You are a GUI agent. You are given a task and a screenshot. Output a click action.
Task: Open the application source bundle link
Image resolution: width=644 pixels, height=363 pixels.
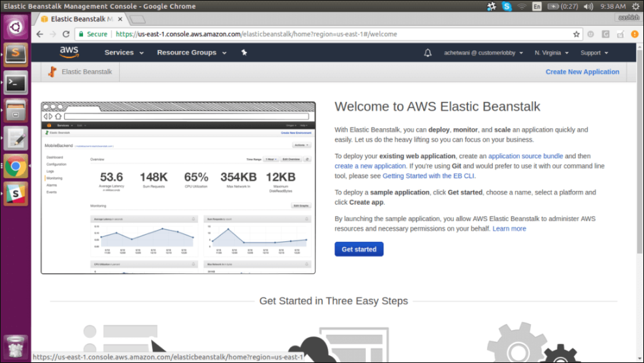pyautogui.click(x=526, y=156)
